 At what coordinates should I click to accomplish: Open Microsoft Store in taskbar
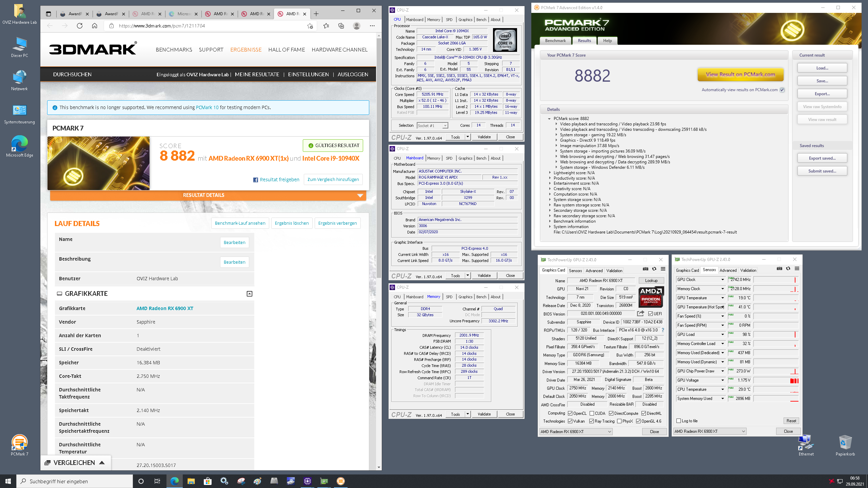click(x=208, y=481)
